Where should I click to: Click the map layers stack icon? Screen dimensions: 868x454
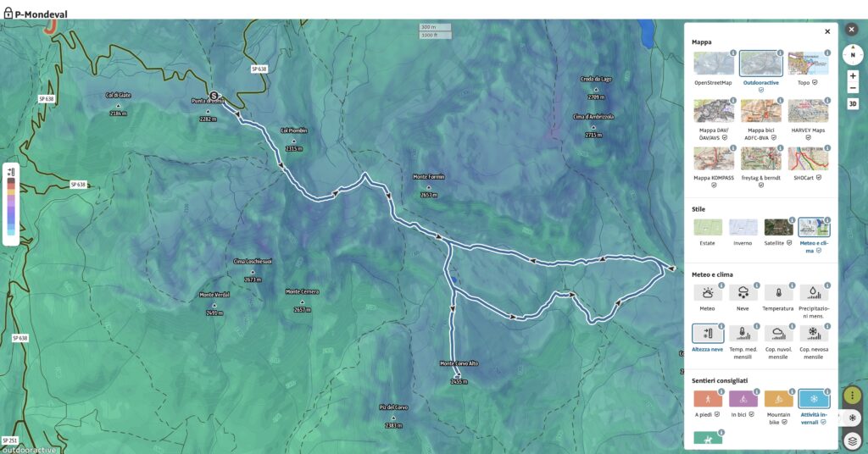pos(852,440)
